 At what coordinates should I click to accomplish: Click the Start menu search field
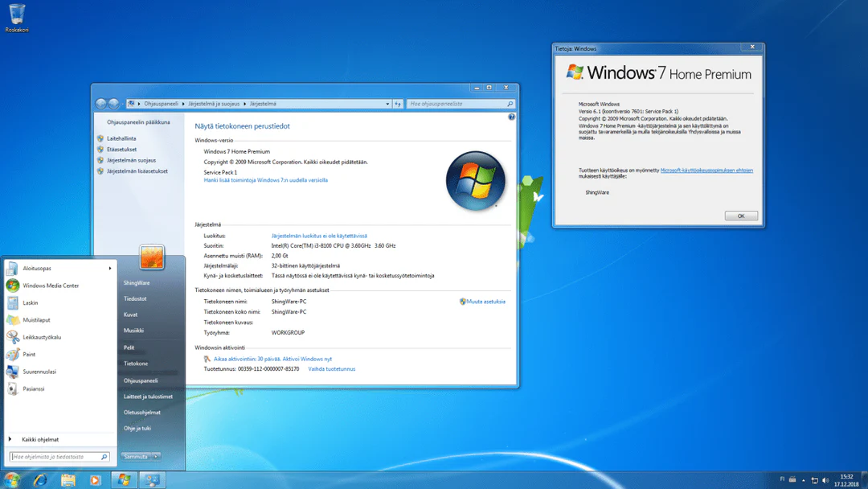pos(58,455)
